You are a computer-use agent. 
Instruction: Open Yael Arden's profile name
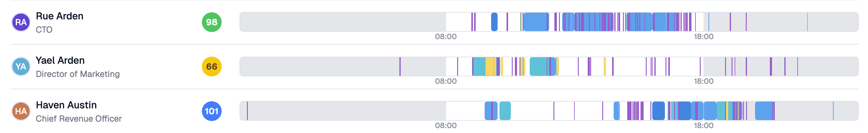(60, 60)
